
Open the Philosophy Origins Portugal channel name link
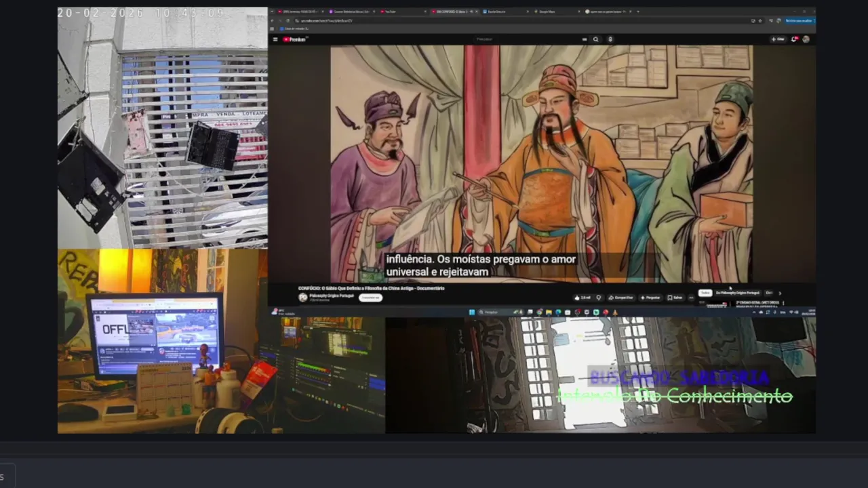(x=332, y=296)
